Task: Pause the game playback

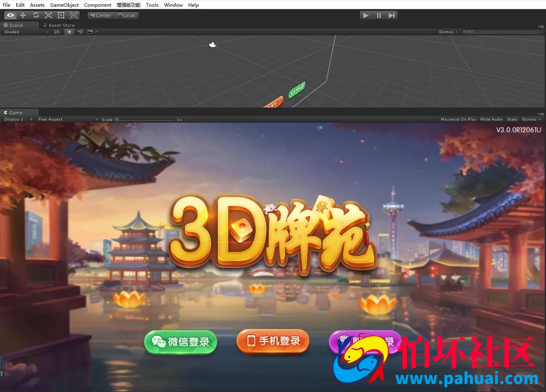Action: pyautogui.click(x=379, y=15)
